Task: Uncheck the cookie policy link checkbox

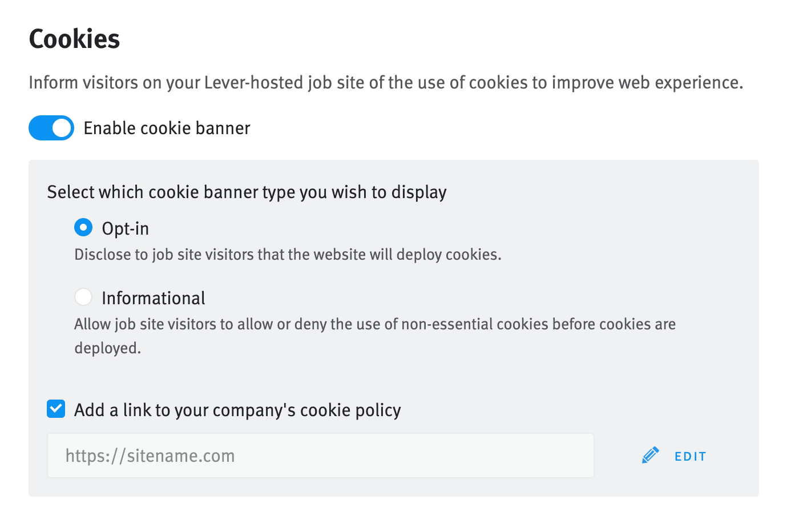Action: 55,409
